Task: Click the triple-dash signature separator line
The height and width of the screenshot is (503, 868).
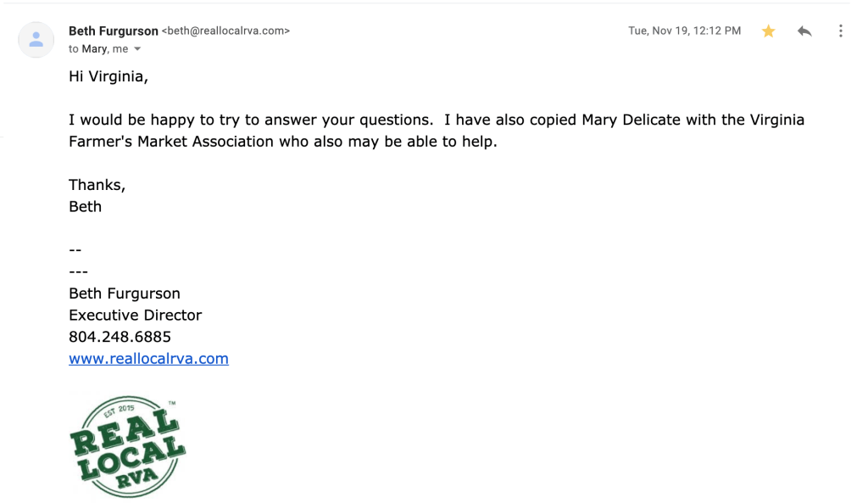Action: coord(78,271)
